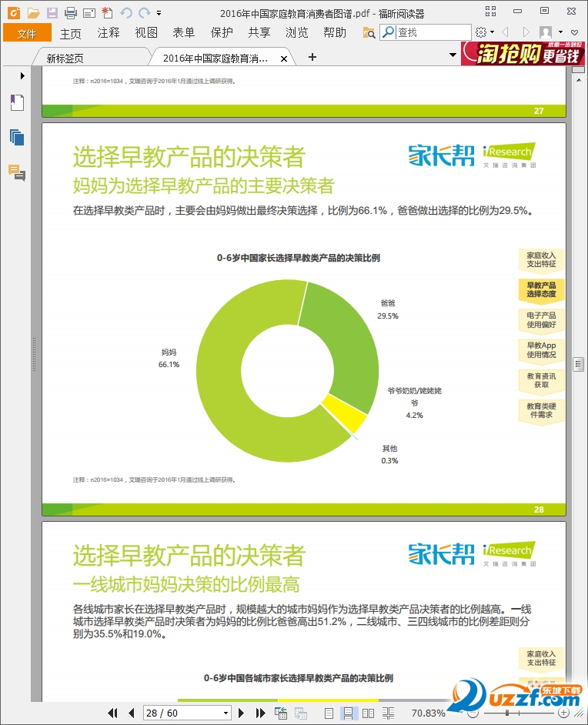The image size is (588, 725).
Task: Click the 教育类硬件需求 side label
Action: pos(541,410)
